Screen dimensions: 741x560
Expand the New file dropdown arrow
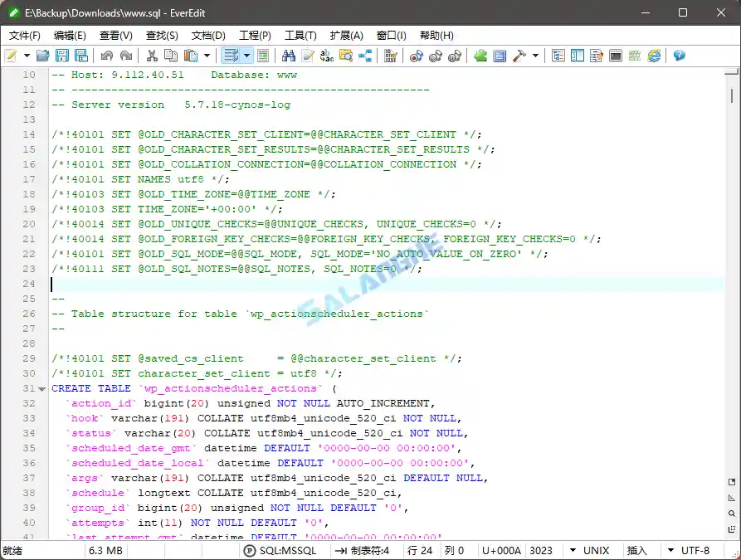27,56
